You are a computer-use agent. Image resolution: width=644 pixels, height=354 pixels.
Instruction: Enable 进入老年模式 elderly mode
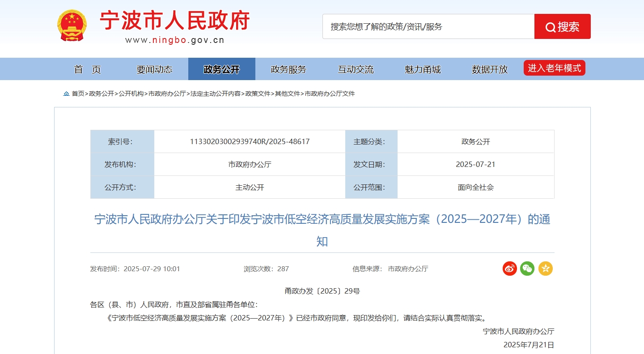(554, 68)
